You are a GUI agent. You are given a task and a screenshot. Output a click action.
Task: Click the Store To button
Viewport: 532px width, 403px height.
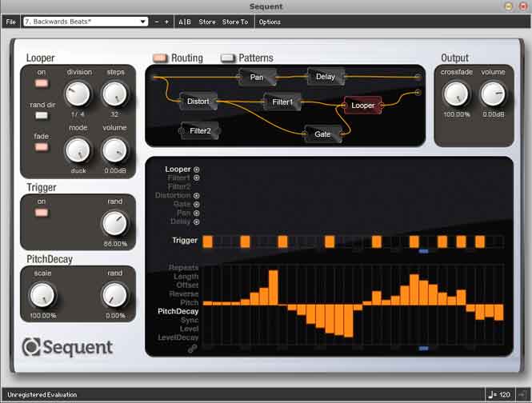point(235,22)
